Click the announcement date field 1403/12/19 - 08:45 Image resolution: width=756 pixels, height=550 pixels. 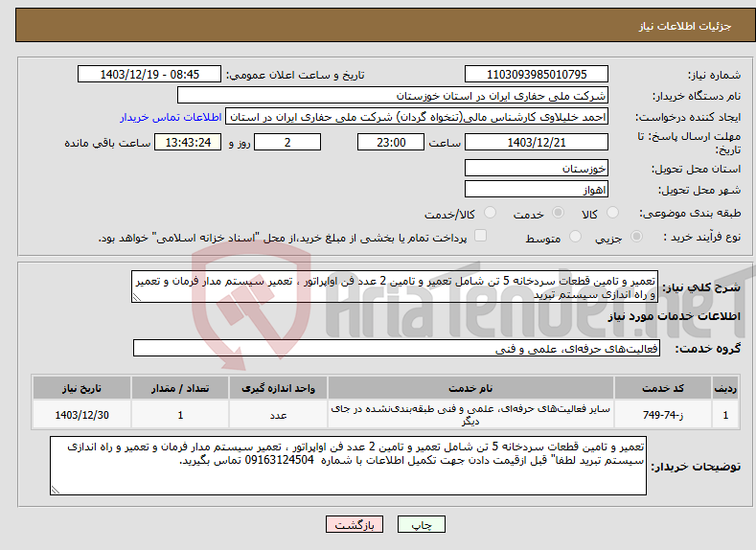(x=149, y=74)
